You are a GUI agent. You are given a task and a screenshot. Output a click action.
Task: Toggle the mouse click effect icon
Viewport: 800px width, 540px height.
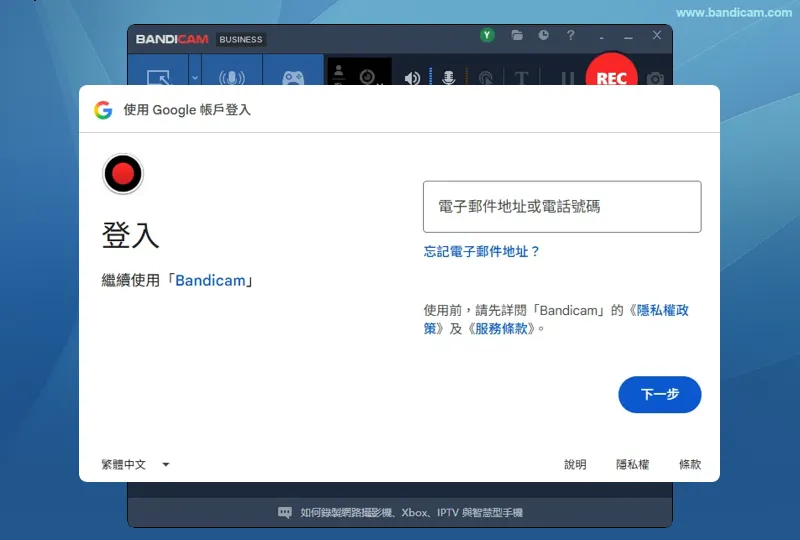point(486,78)
